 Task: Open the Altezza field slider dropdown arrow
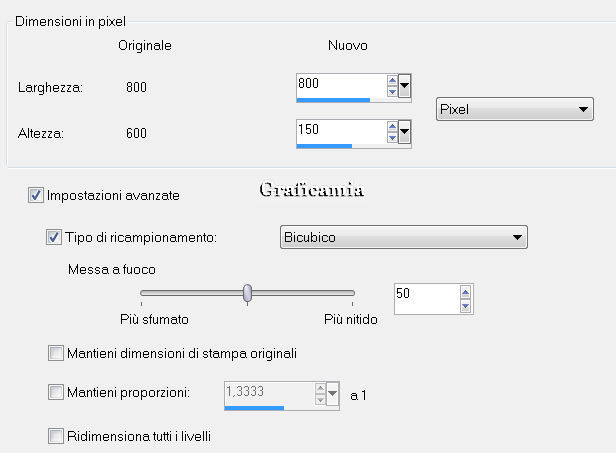[405, 132]
